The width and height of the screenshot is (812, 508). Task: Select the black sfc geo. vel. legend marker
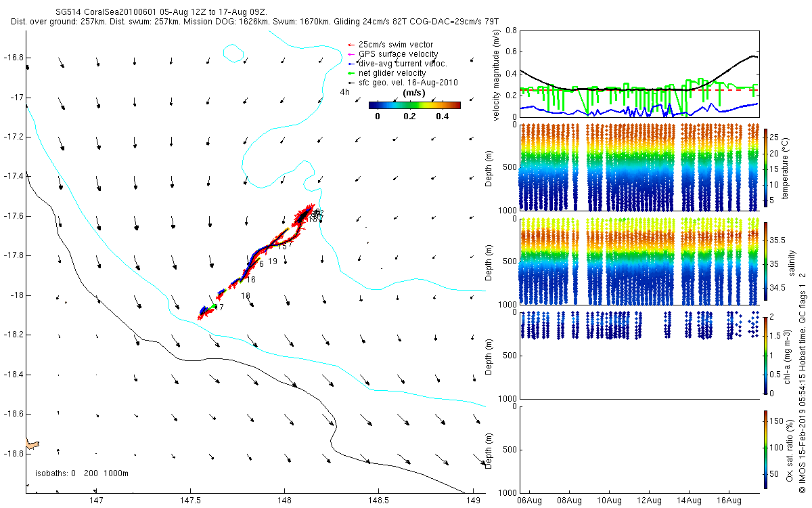[350, 83]
